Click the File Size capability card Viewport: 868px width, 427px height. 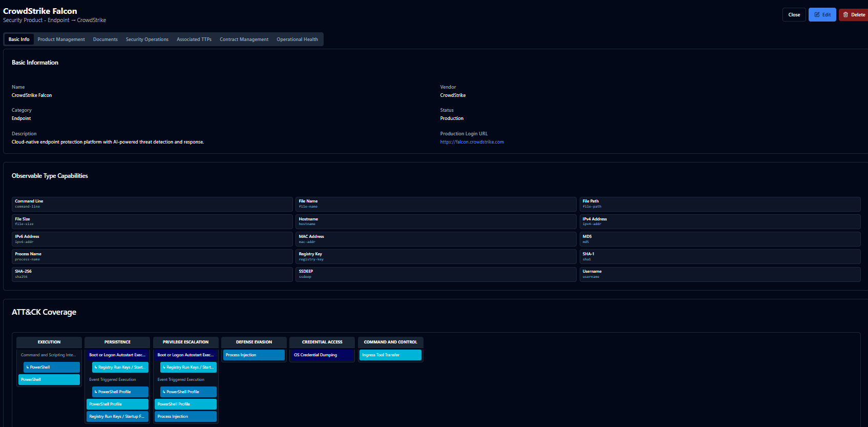click(x=152, y=221)
